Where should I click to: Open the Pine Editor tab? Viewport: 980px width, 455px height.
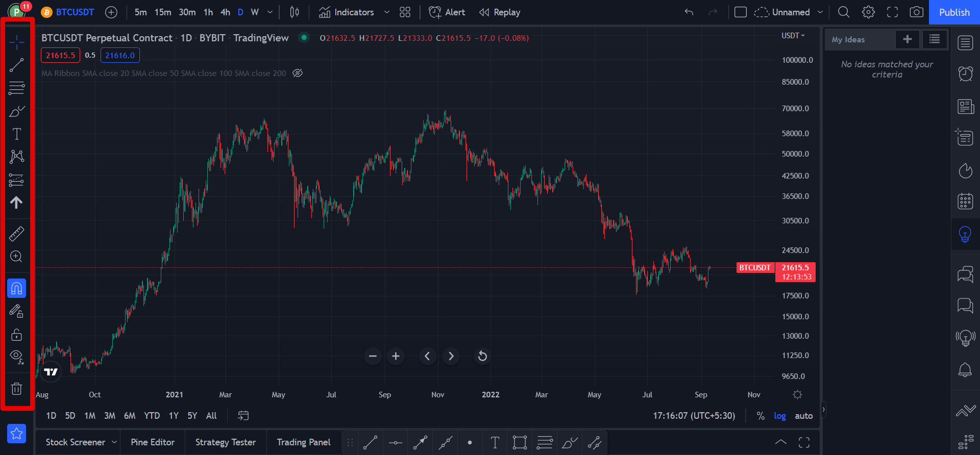[153, 442]
